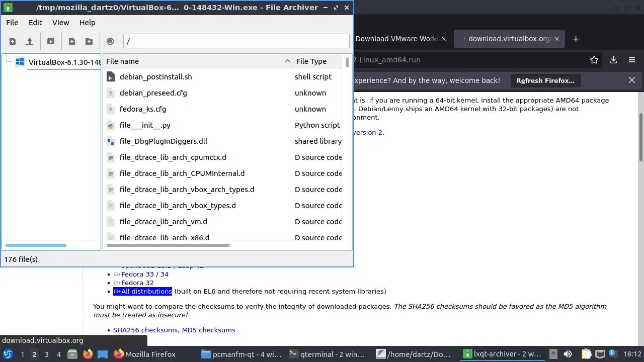
Task: Select the fedora_ks.cfg file row
Action: tap(223, 109)
